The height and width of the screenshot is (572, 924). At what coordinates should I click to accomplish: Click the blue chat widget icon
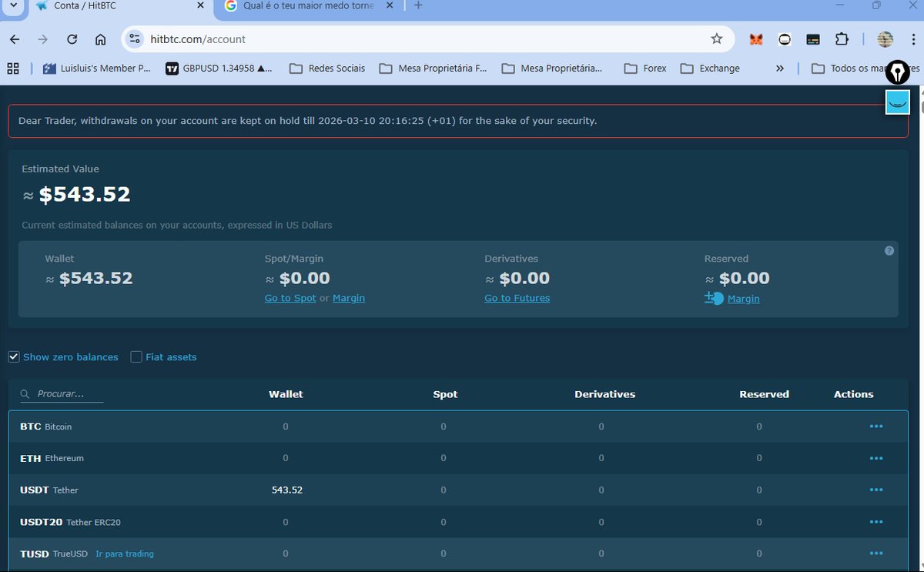[x=898, y=102]
